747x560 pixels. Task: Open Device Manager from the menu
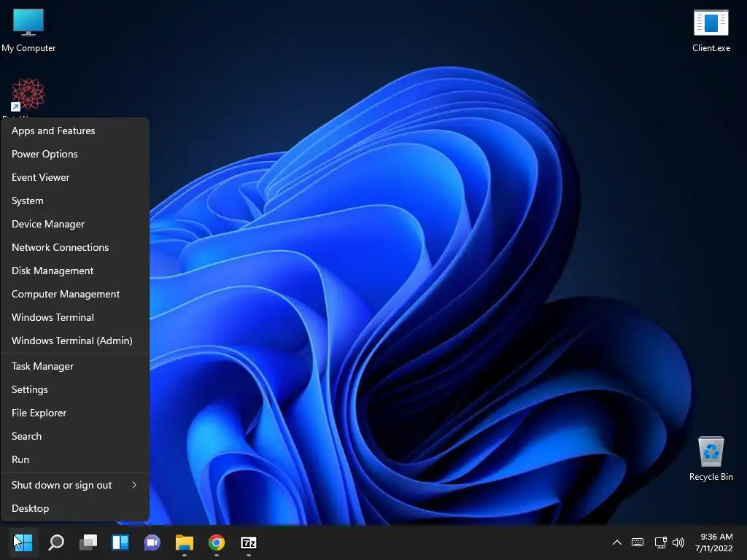[75, 224]
